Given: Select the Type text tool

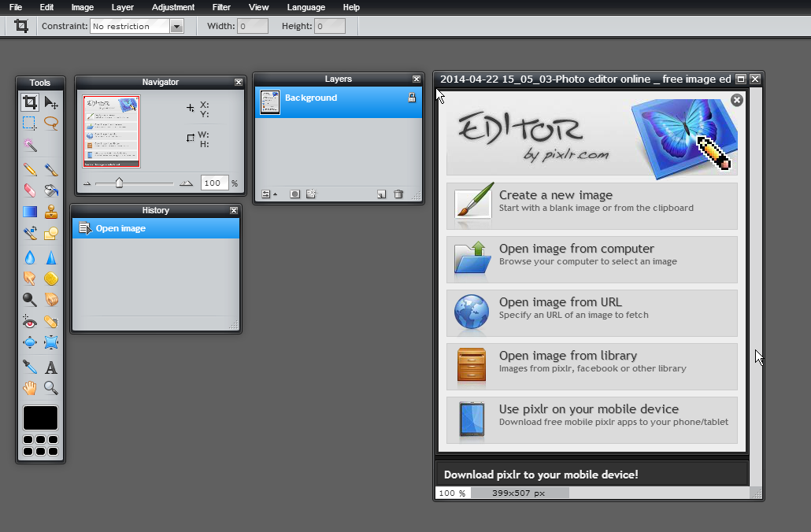Looking at the screenshot, I should pos(50,367).
